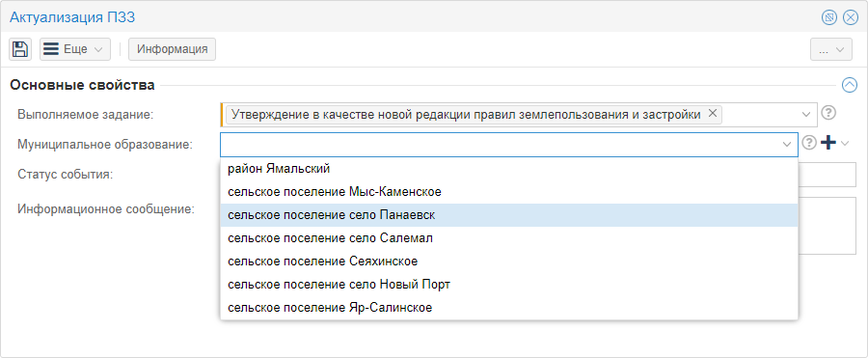The image size is (868, 358).
Task: Select сельское поселение Сеяхинское
Action: (508, 261)
